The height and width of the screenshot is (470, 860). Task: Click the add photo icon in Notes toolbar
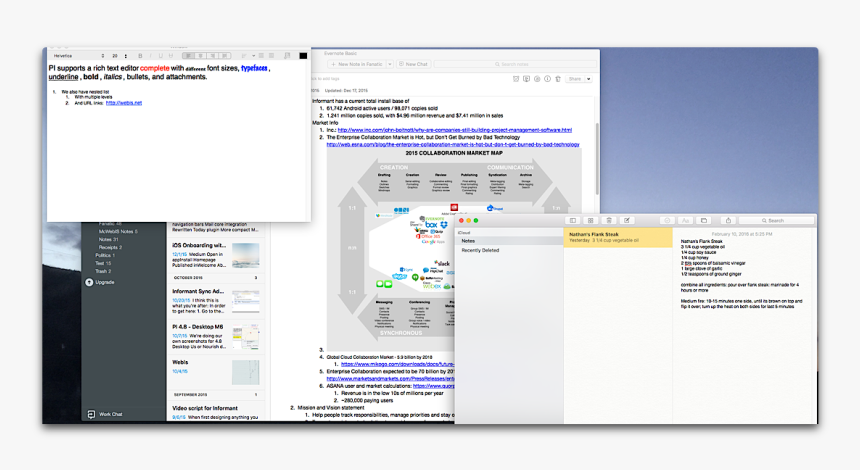[x=704, y=220]
